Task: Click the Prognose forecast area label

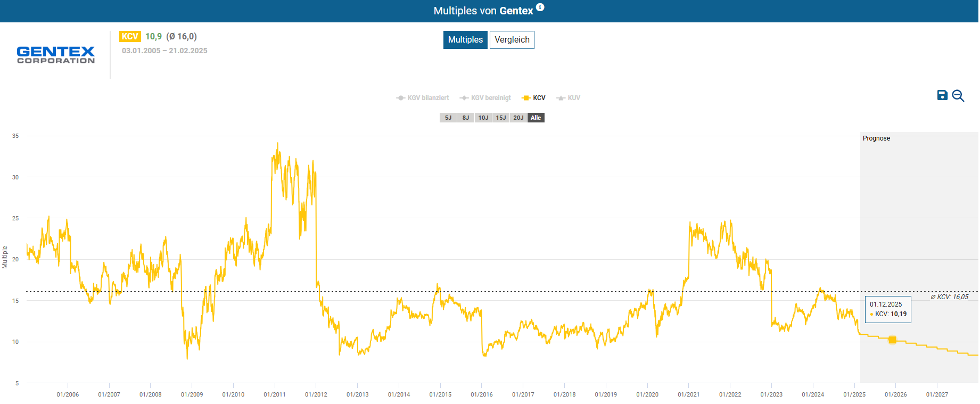Action: click(x=876, y=138)
